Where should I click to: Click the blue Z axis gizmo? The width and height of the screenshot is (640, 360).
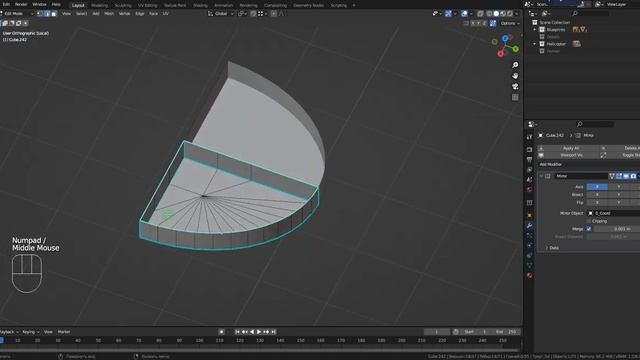(x=505, y=38)
